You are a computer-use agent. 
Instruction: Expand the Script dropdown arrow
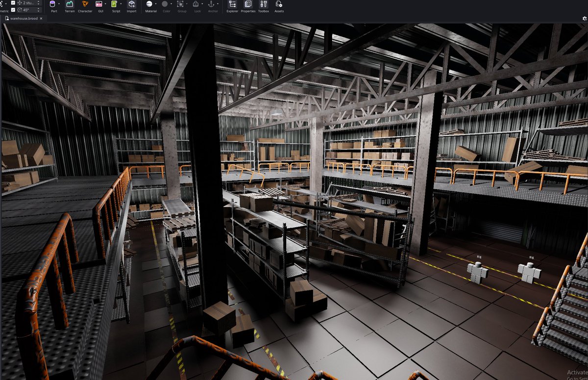(x=121, y=4)
